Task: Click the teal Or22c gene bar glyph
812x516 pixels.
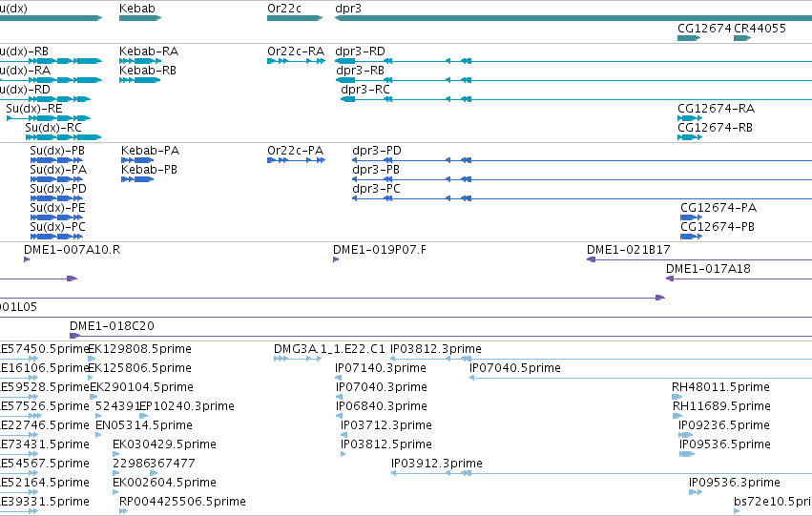Action: pos(295,18)
